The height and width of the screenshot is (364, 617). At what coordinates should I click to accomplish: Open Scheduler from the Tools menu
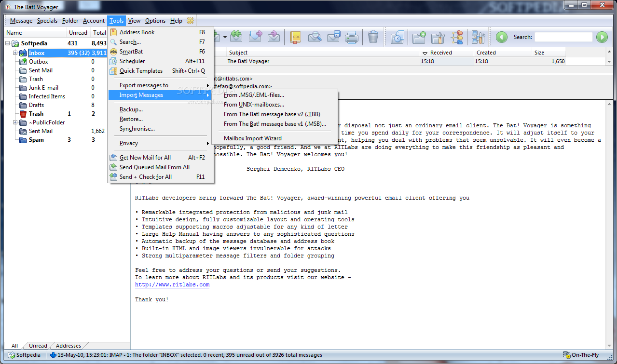pyautogui.click(x=161, y=61)
